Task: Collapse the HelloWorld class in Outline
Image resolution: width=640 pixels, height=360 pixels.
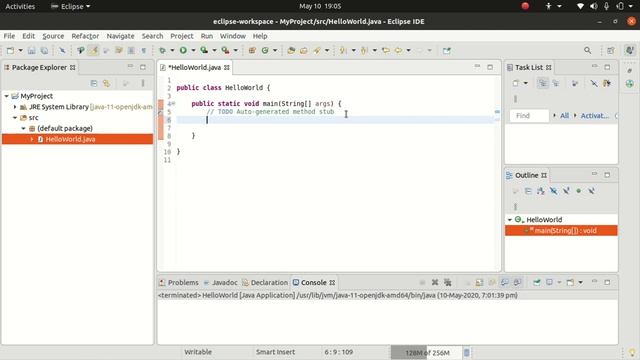Action: pos(510,220)
